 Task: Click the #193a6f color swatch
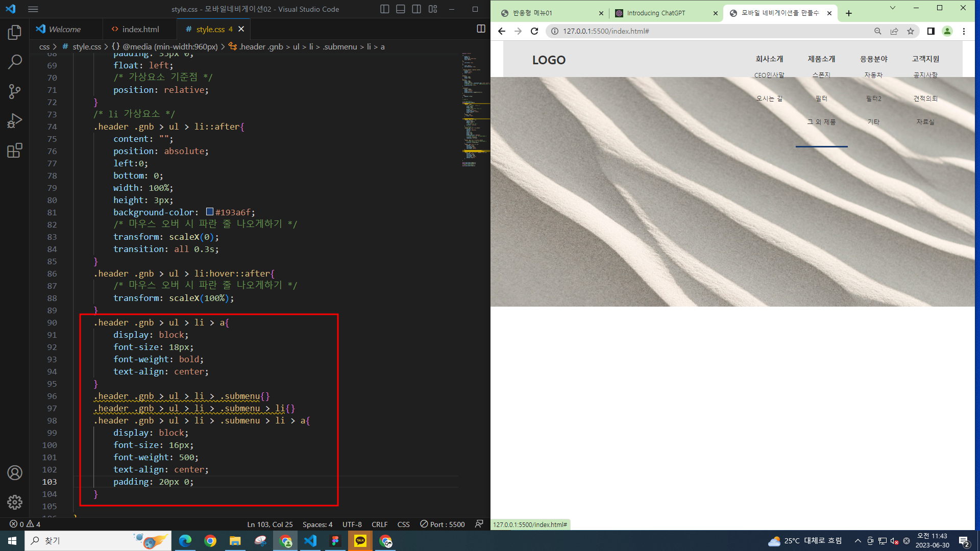pyautogui.click(x=210, y=212)
